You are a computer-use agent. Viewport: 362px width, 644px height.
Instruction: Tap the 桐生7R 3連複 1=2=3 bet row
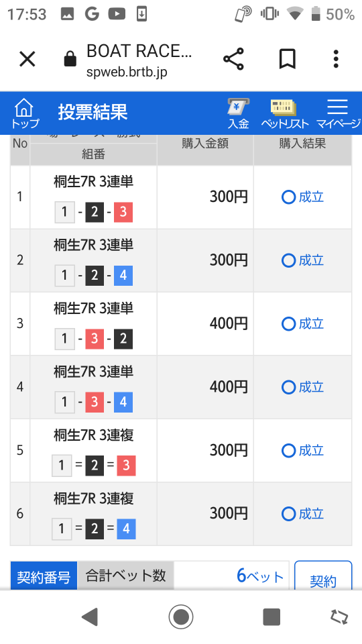(x=181, y=451)
